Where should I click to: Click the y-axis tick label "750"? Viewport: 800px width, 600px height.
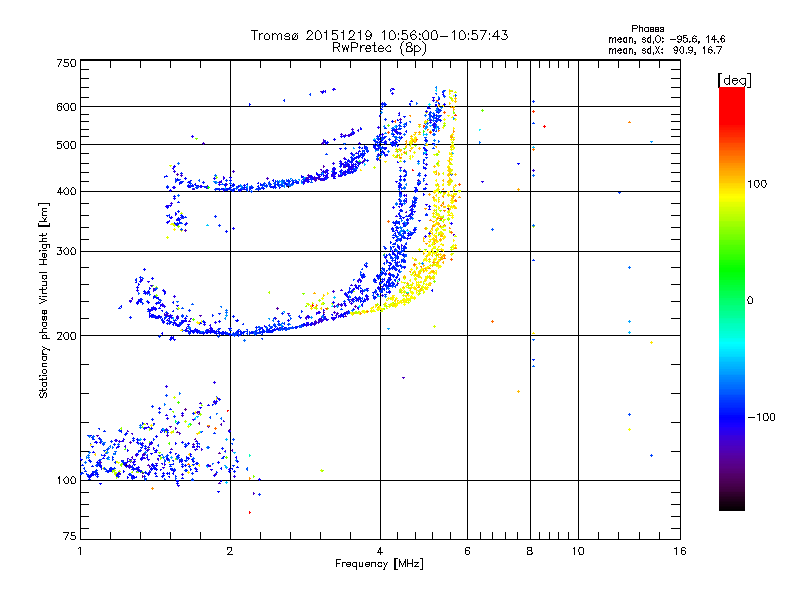pyautogui.click(x=66, y=63)
